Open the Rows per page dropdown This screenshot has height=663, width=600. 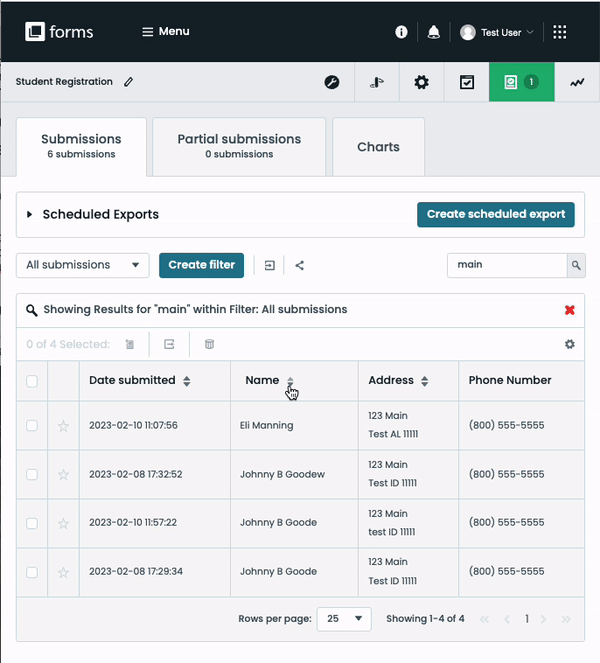click(344, 619)
